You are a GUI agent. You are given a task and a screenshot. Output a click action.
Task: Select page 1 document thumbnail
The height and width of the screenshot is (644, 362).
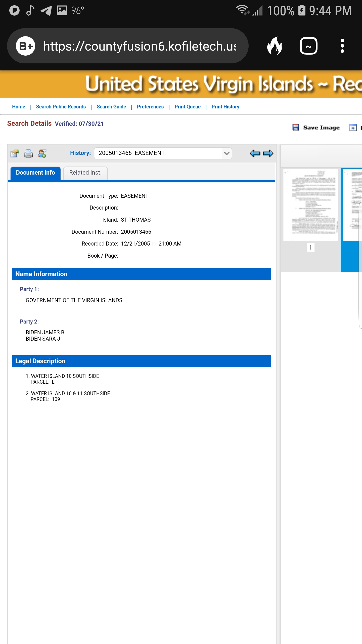tap(310, 205)
